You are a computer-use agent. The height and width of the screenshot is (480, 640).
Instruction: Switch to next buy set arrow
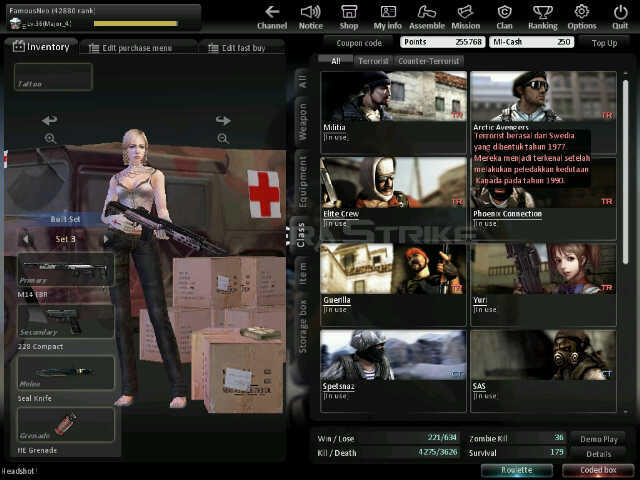(106, 239)
